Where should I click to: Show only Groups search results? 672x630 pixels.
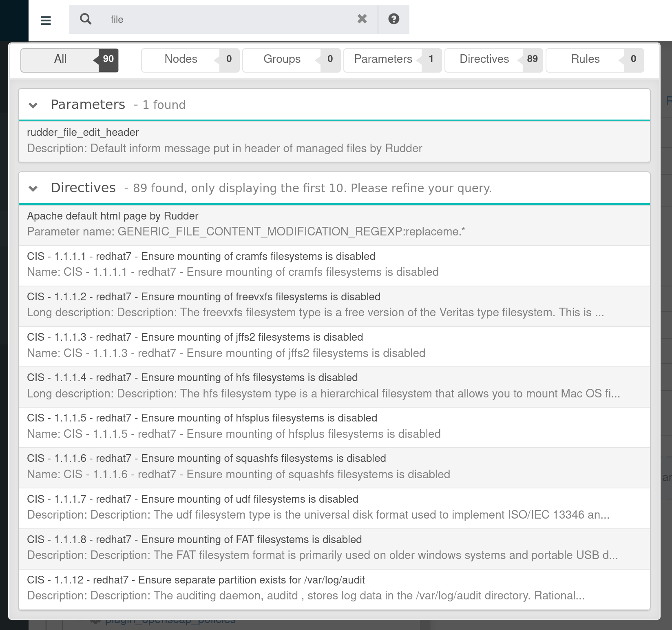(x=282, y=60)
